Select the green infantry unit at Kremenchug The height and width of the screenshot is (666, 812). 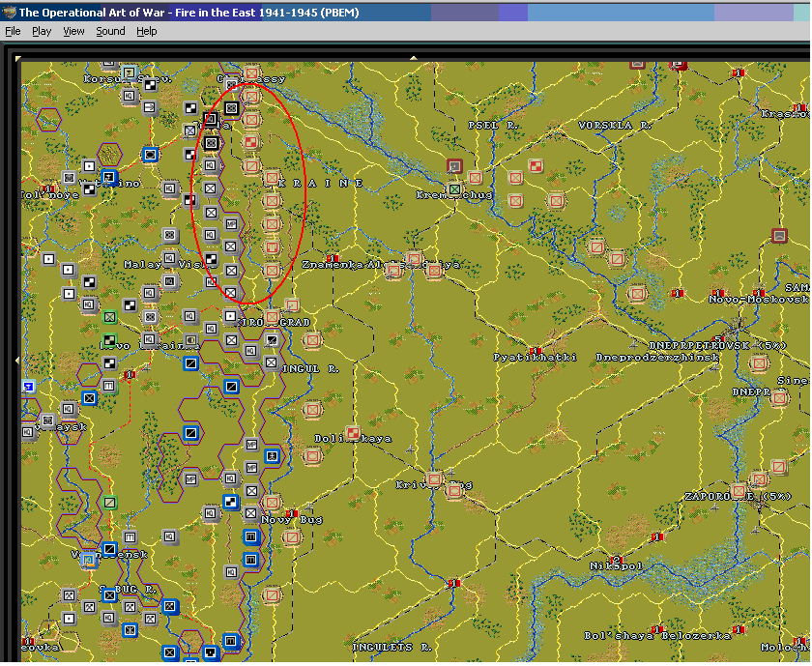point(454,189)
